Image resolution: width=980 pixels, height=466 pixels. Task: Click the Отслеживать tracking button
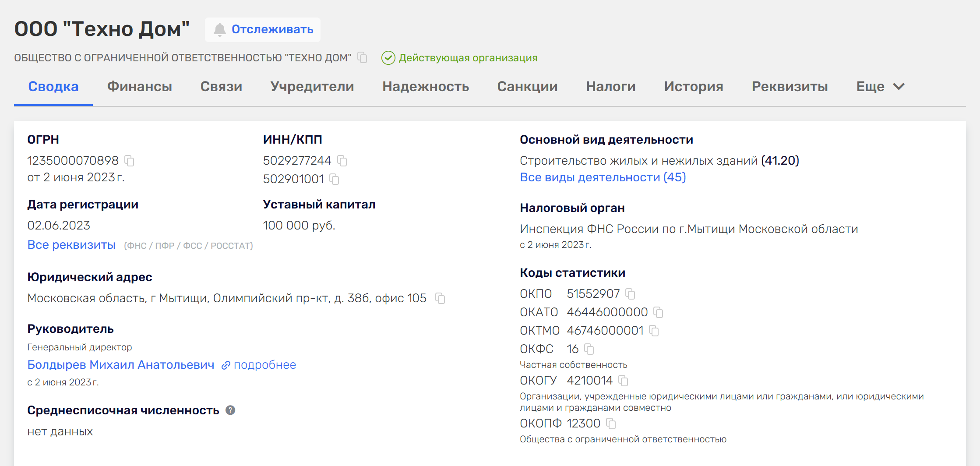coord(263,29)
